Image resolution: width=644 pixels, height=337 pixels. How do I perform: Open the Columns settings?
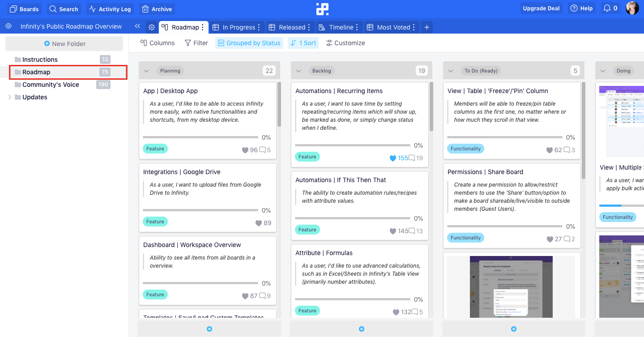[158, 43]
